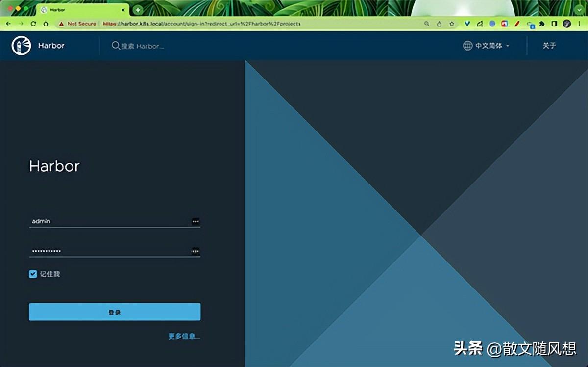Open the 关于 about menu item
Image resolution: width=588 pixels, height=367 pixels.
(549, 46)
